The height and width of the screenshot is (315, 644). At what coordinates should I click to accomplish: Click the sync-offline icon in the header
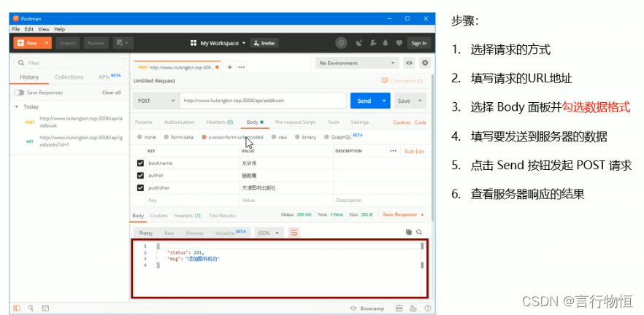[341, 43]
